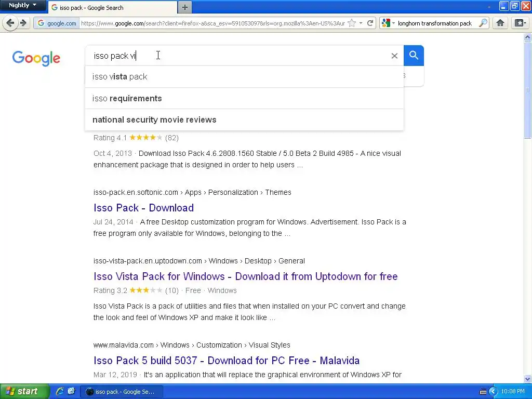Viewport: 532px width, 399px height.
Task: Click the blue Google search button
Action: [x=414, y=55]
